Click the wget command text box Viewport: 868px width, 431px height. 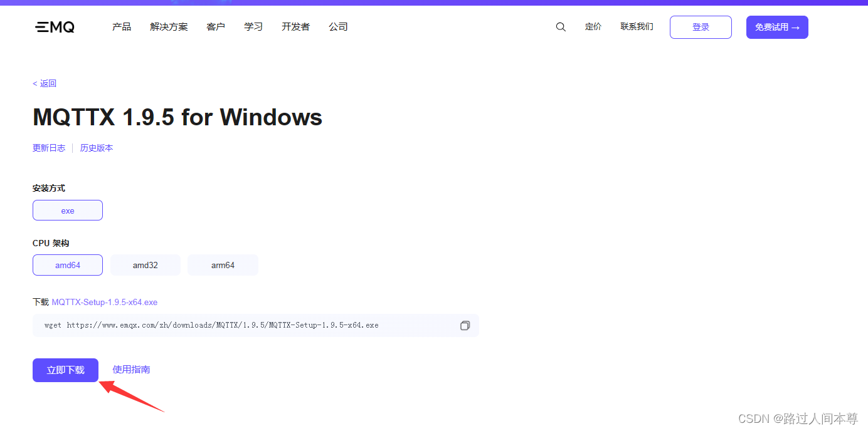(256, 326)
